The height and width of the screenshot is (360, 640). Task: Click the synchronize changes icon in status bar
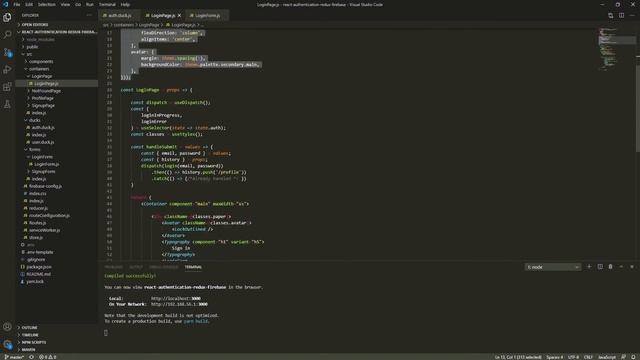coord(31,357)
